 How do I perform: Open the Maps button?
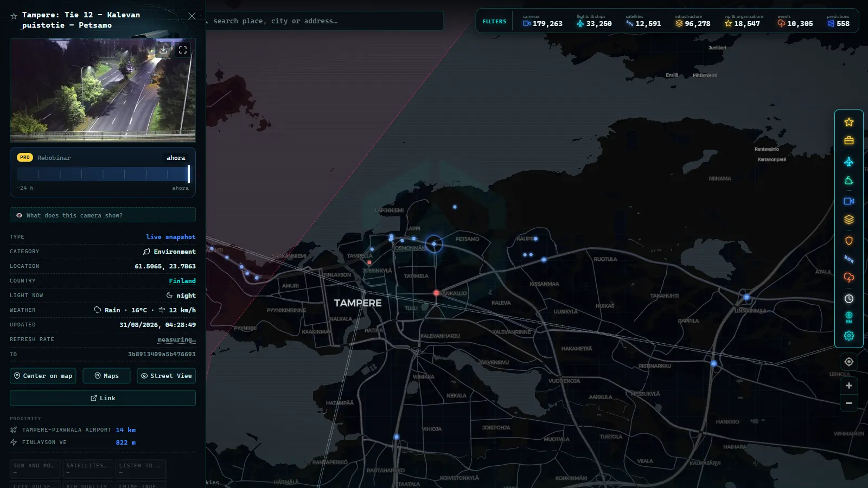pos(106,376)
